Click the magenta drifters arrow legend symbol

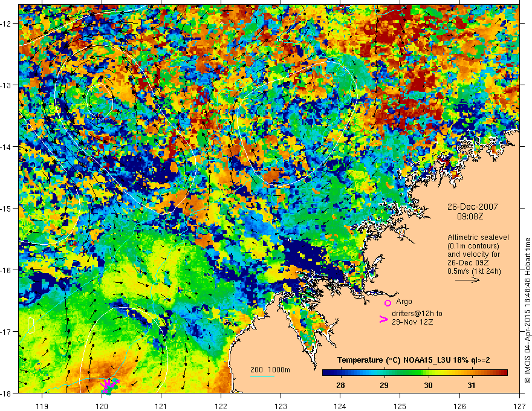384,319
